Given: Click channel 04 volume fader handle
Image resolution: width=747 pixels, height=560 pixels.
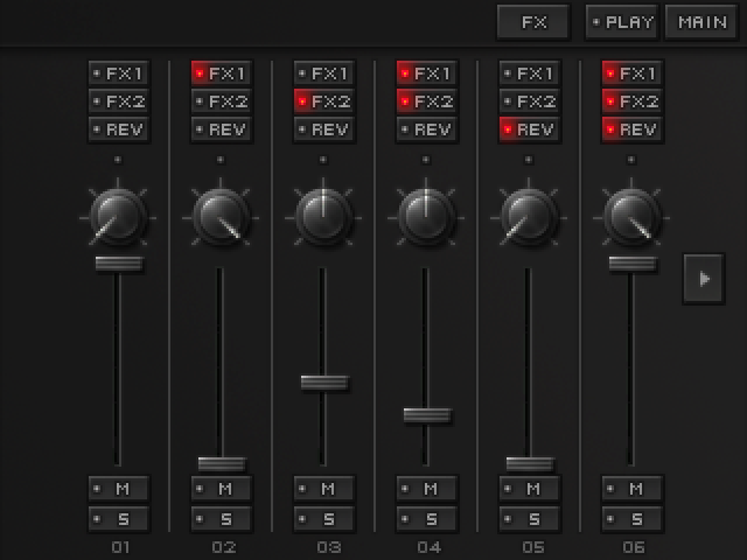Looking at the screenshot, I should click(x=427, y=415).
